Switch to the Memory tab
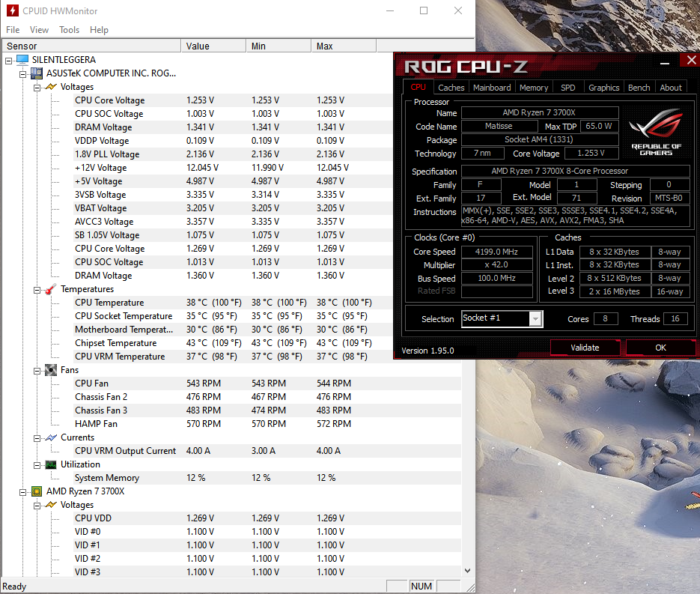The width and height of the screenshot is (700, 594). tap(534, 88)
